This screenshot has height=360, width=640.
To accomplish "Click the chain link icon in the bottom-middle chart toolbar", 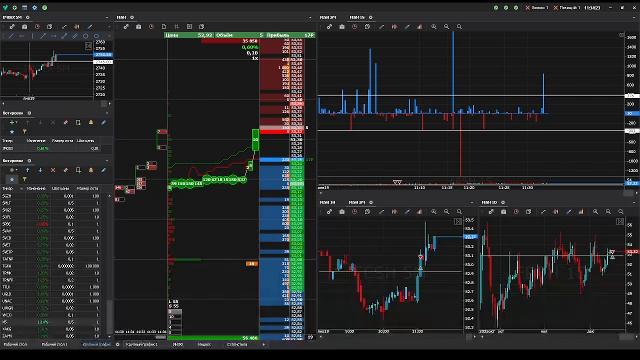I will [329, 211].
